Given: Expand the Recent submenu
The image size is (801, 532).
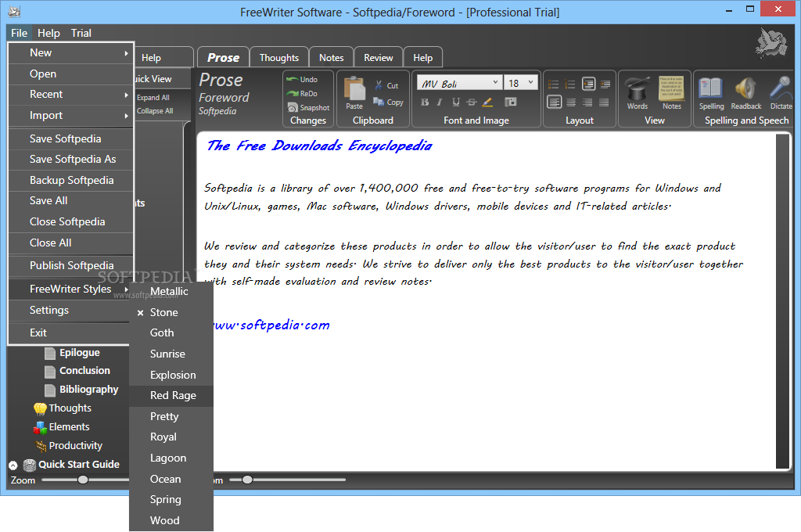Looking at the screenshot, I should pos(71,95).
